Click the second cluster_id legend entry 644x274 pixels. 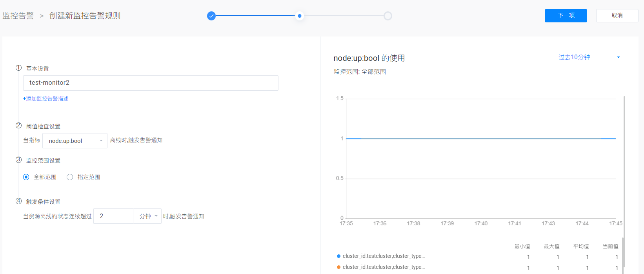384,267
